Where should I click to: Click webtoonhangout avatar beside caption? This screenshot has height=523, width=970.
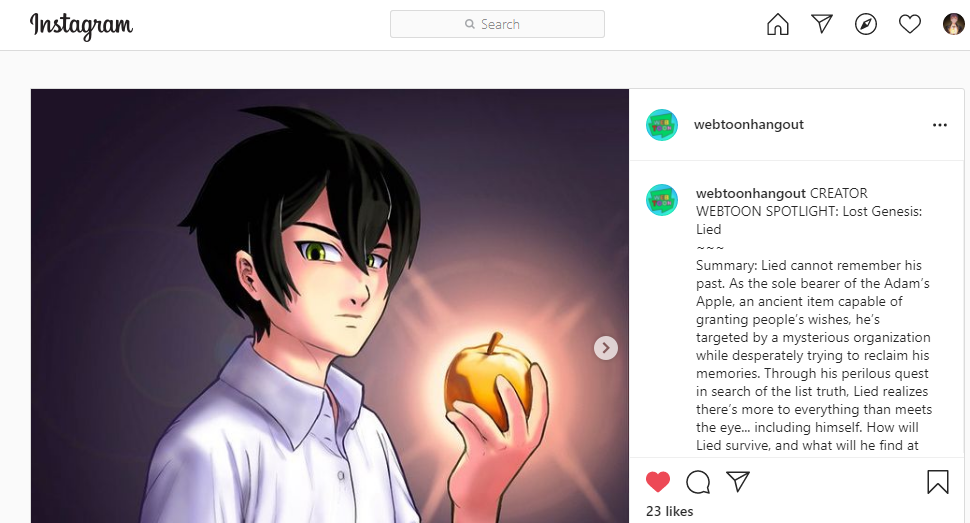pos(662,200)
